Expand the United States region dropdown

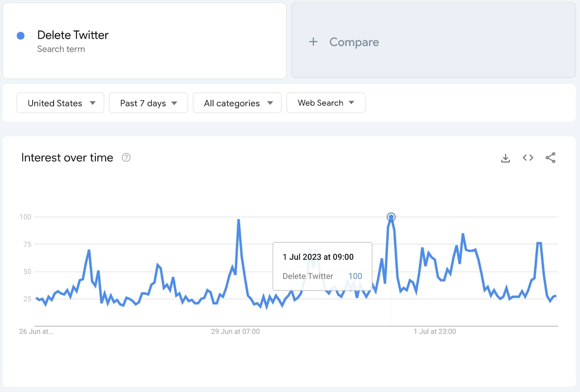click(61, 103)
